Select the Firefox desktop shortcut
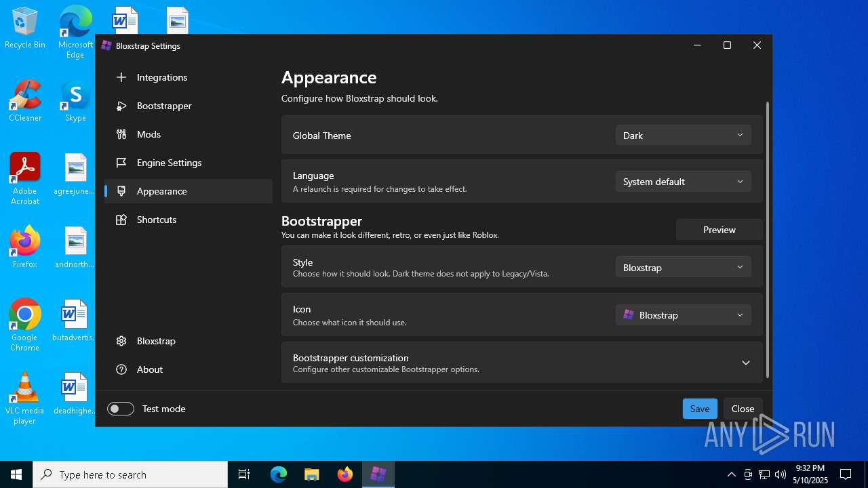868x488 pixels. (x=25, y=247)
